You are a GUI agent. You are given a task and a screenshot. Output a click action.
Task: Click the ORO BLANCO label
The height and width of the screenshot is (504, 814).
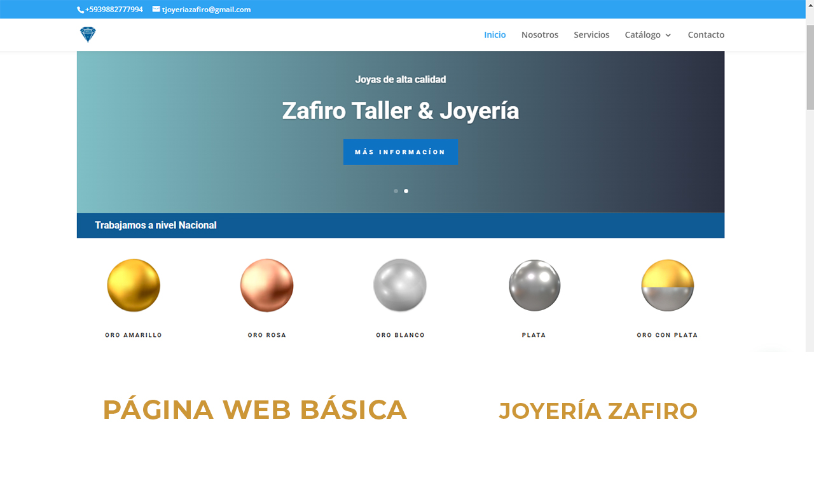click(x=400, y=335)
